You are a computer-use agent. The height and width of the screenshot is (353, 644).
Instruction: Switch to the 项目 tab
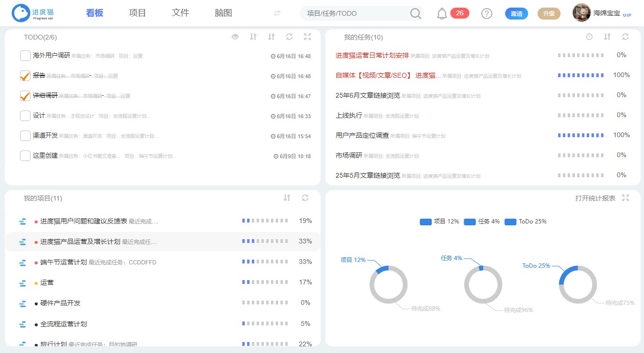[x=137, y=13]
